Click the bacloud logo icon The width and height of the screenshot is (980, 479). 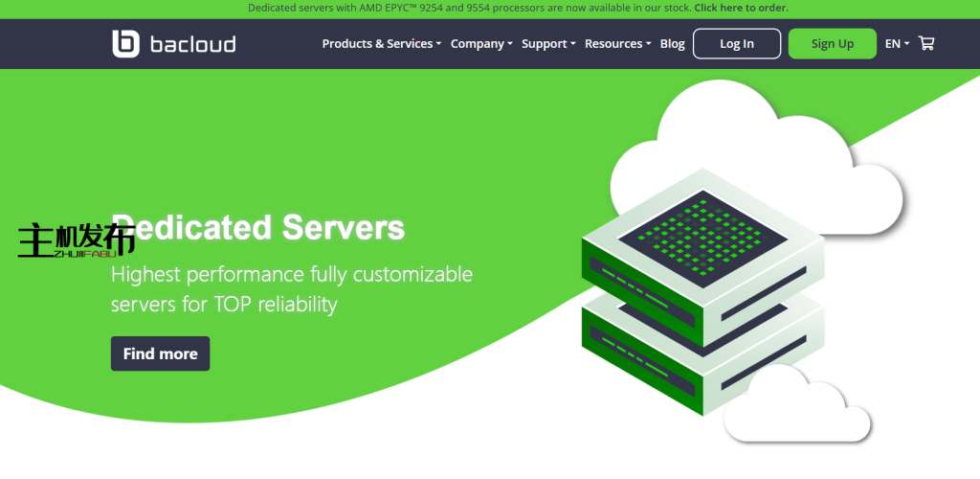click(125, 44)
